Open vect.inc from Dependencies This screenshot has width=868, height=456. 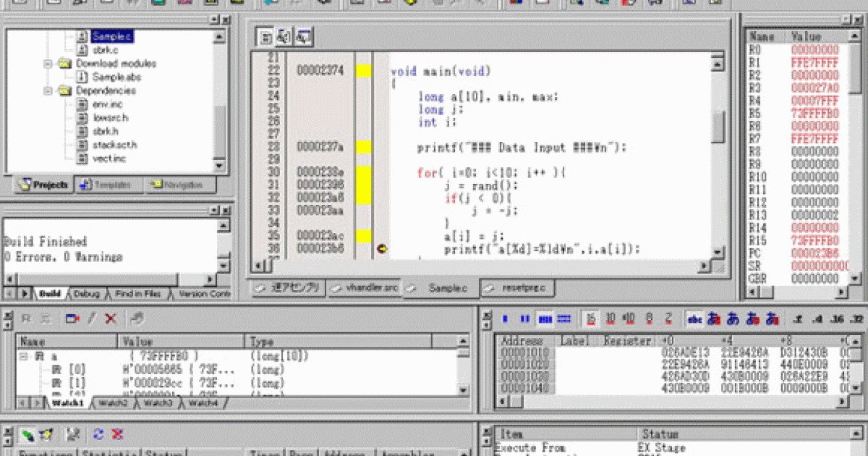click(109, 159)
